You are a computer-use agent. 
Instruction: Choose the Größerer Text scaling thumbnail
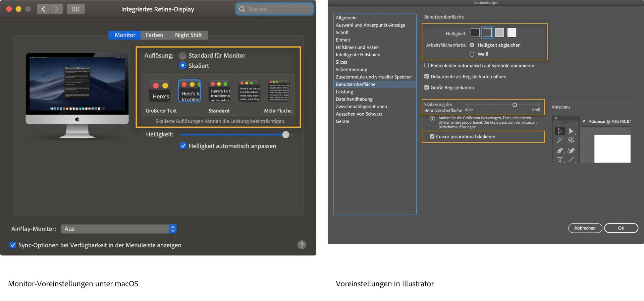(x=160, y=91)
